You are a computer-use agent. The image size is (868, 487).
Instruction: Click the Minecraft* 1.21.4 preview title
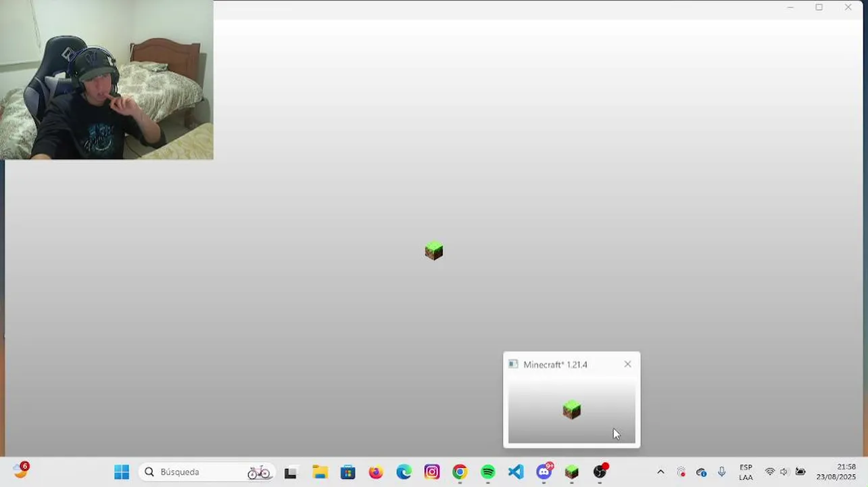point(555,365)
